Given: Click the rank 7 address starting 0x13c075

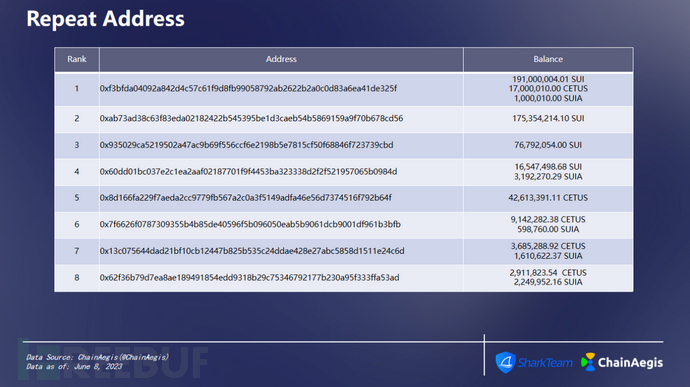Looking at the screenshot, I should pyautogui.click(x=252, y=251).
